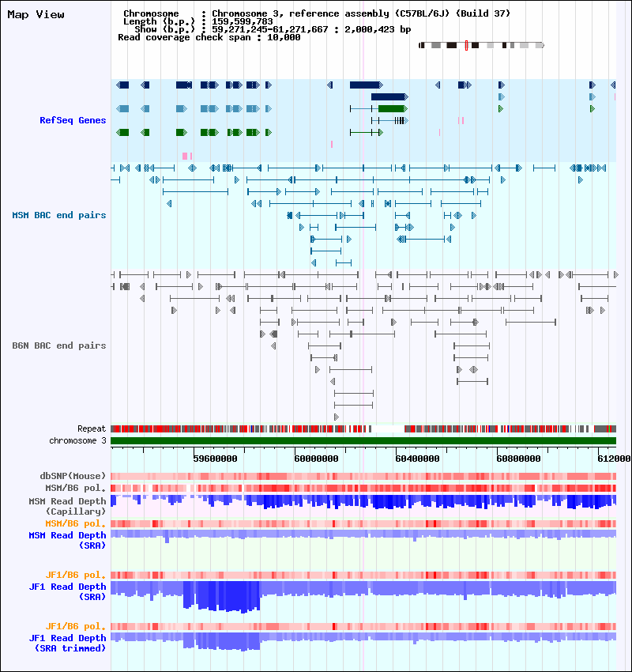Click the Read coverage check span value 10,000
The width and height of the screenshot is (632, 672).
284,38
